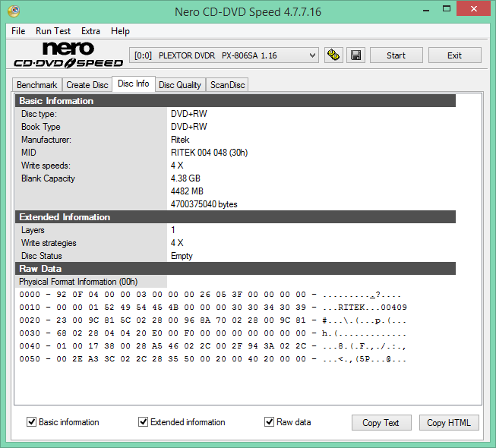Select the Disc Info tab
The height and width of the screenshot is (448, 496).
pyautogui.click(x=134, y=84)
